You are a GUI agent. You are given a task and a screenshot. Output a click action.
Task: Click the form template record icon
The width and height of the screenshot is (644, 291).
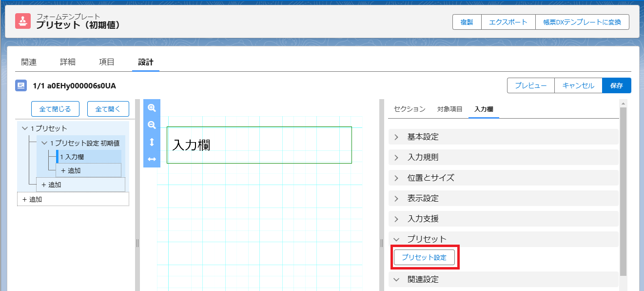[23, 21]
